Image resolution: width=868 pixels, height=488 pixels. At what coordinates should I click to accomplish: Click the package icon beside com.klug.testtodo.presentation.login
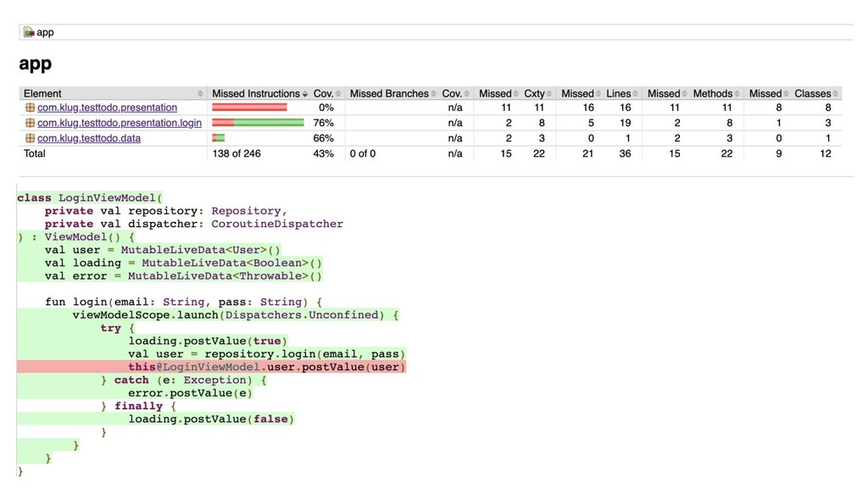coord(30,123)
